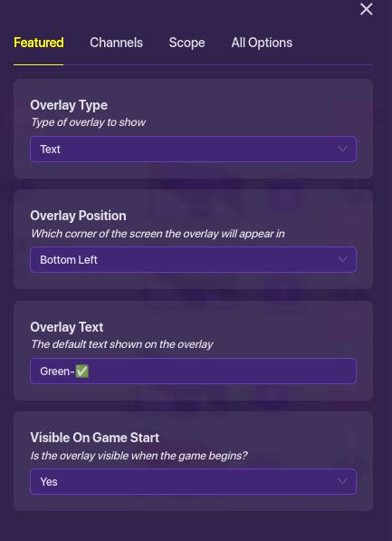Open the Overlay Type dropdown

[193, 149]
